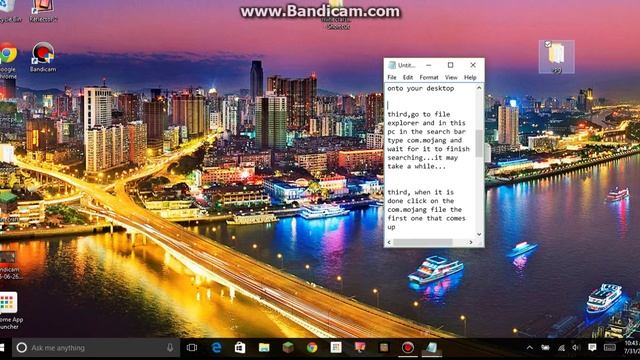Click the words 'type com.mojang and' in Notepad
Image resolution: width=640 pixels, height=360 pixels.
coord(424,140)
